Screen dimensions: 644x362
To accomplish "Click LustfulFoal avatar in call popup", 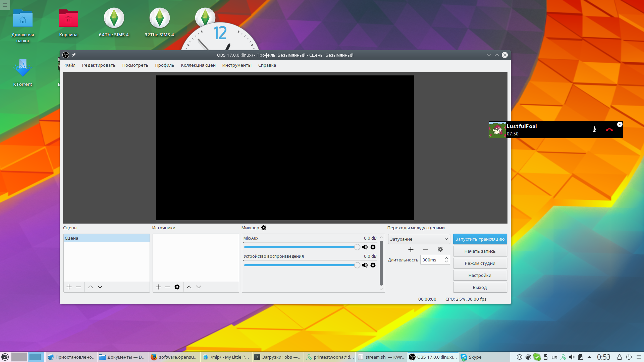I will [497, 130].
